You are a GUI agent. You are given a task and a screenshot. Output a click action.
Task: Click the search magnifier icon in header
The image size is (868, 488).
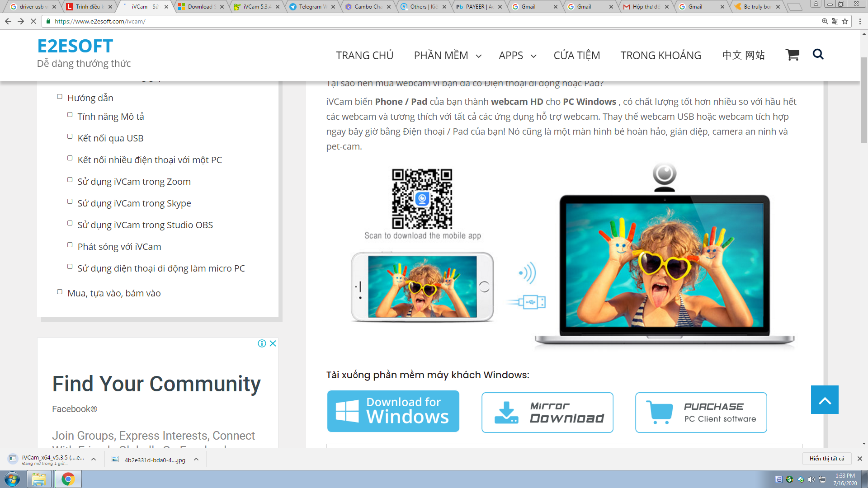(x=818, y=55)
